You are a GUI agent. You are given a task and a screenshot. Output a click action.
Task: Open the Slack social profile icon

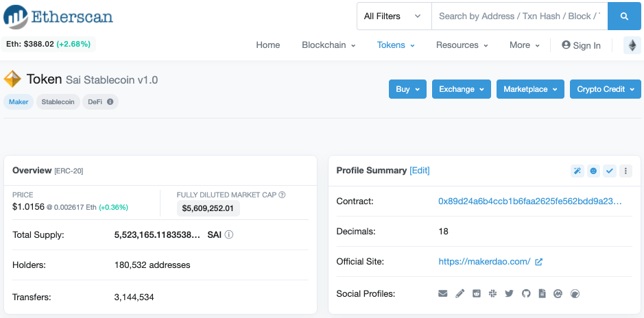tap(493, 293)
